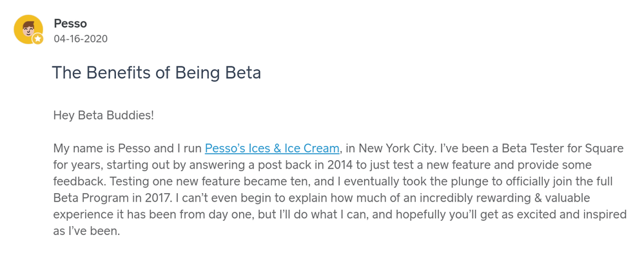The width and height of the screenshot is (644, 257).
Task: Open the Pesso username profile link
Action: click(x=70, y=23)
